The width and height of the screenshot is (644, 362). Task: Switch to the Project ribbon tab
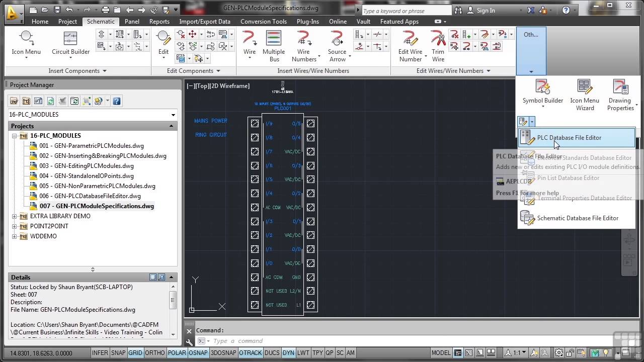(67, 22)
